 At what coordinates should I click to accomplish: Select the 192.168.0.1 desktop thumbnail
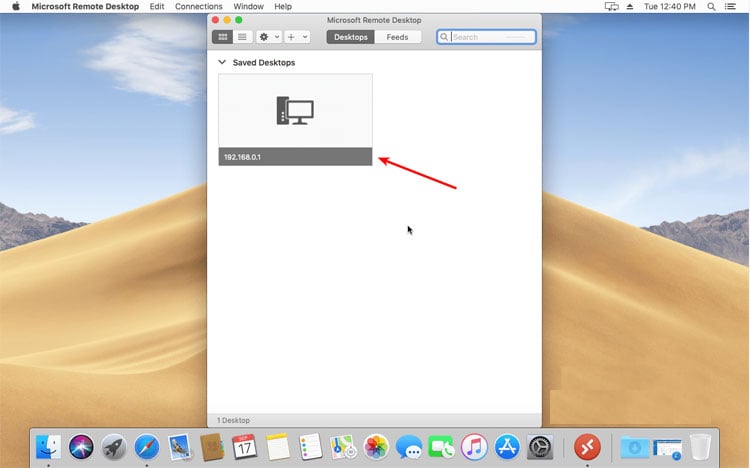295,111
